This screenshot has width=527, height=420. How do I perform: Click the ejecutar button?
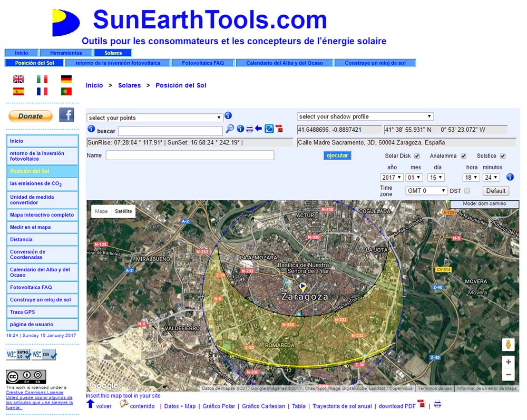click(337, 155)
